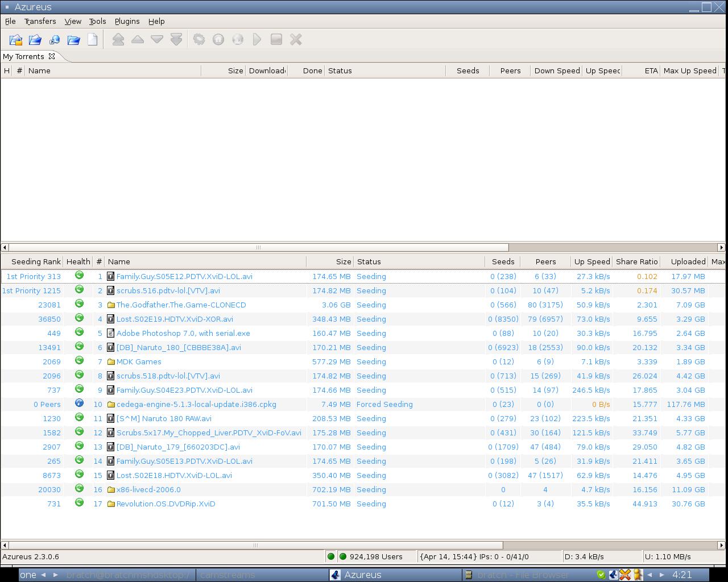Viewport: 728px width, 582px height.
Task: Click the Max Up Speed column header
Action: [689, 70]
